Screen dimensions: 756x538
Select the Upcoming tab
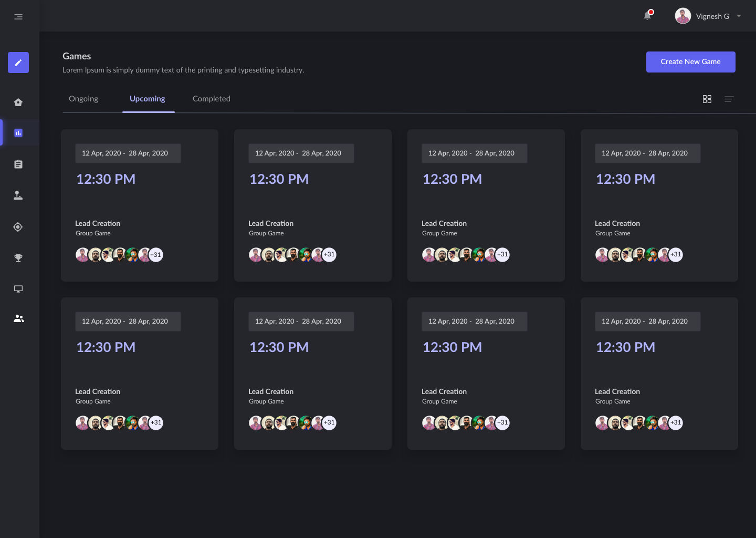tap(148, 99)
